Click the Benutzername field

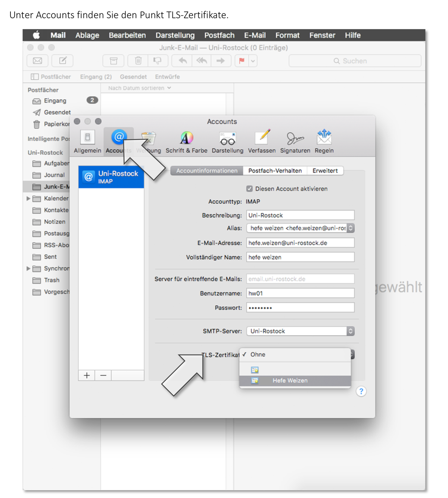point(300,293)
